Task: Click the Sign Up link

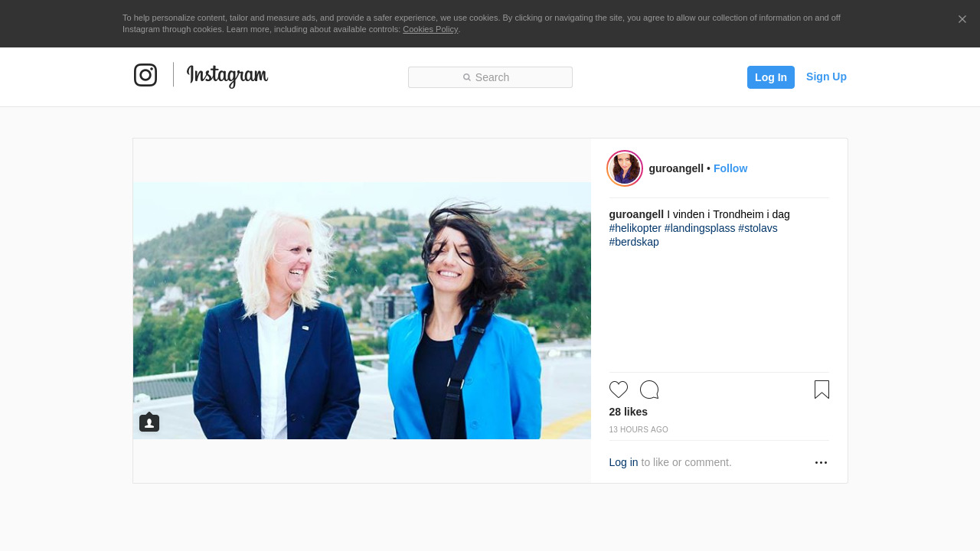Action: coord(826,77)
